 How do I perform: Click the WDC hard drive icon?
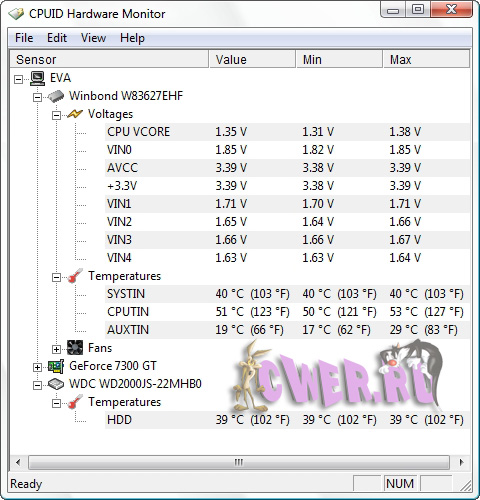(x=56, y=384)
